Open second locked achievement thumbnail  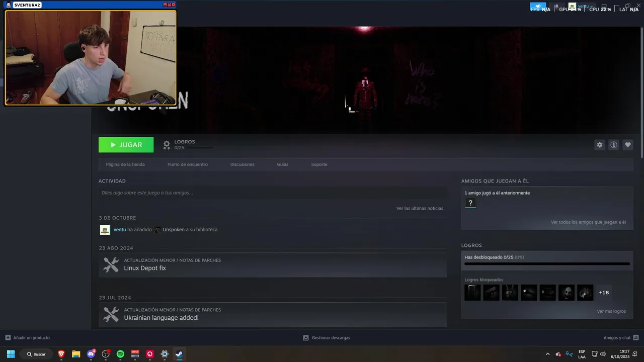pyautogui.click(x=491, y=293)
